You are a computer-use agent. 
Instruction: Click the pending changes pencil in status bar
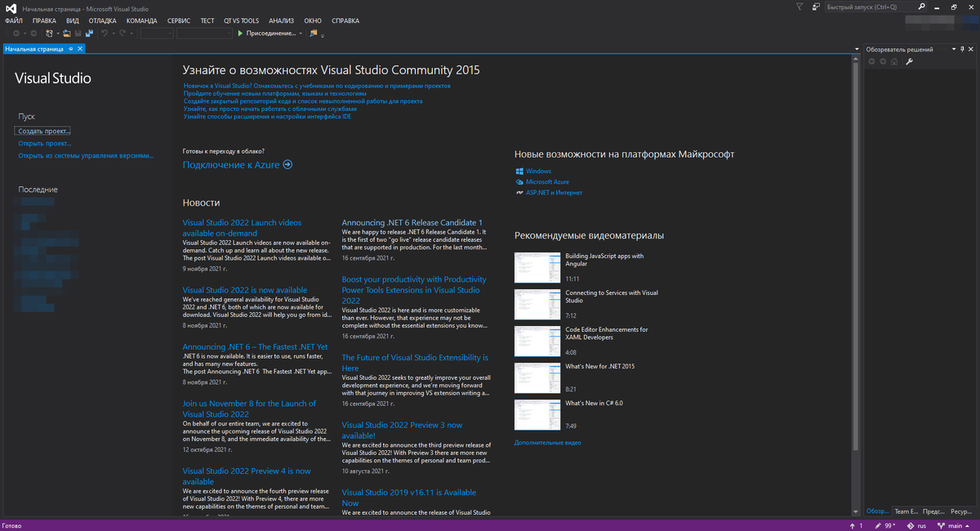pos(878,525)
